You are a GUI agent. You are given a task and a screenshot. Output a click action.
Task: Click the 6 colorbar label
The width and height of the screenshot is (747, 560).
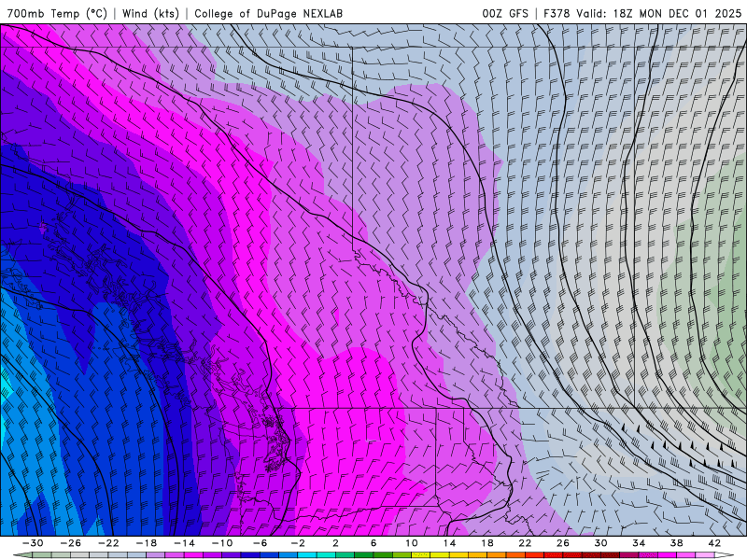click(x=373, y=543)
